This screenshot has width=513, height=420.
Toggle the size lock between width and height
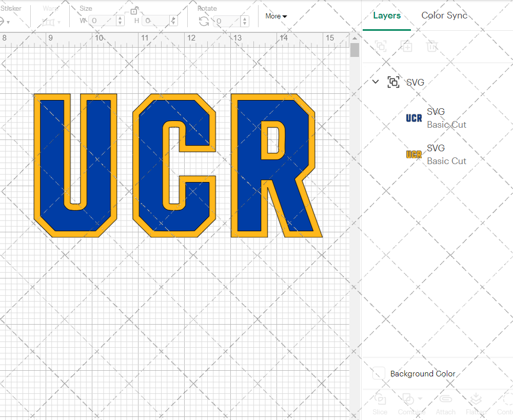(x=134, y=10)
